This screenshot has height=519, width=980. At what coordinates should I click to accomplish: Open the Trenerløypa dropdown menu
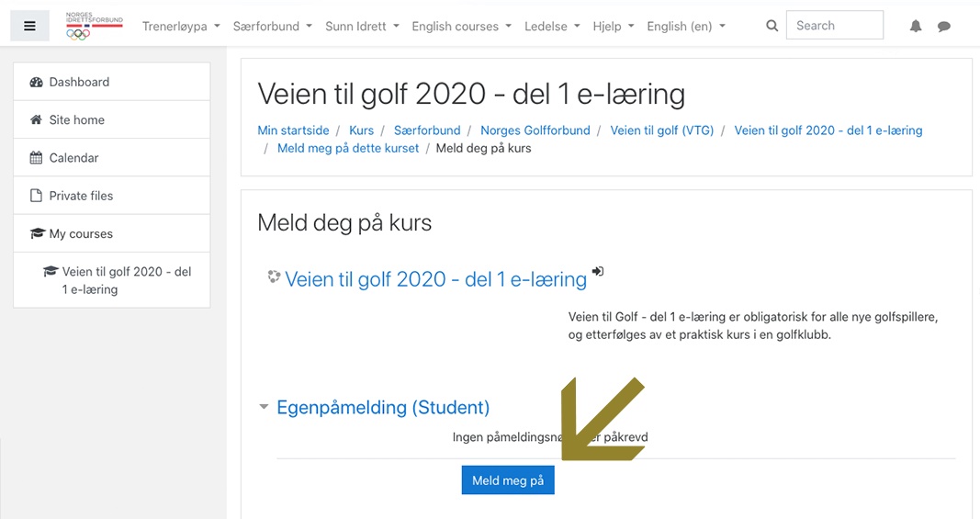181,27
